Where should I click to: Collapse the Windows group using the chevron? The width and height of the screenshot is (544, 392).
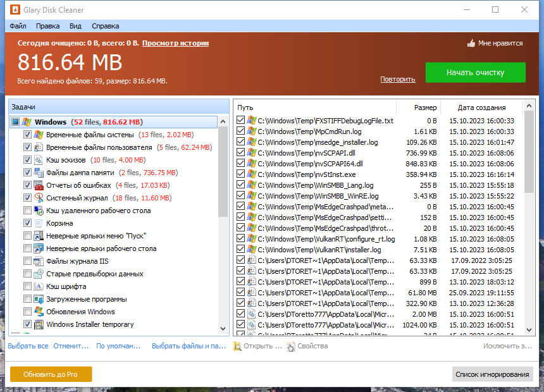point(223,122)
